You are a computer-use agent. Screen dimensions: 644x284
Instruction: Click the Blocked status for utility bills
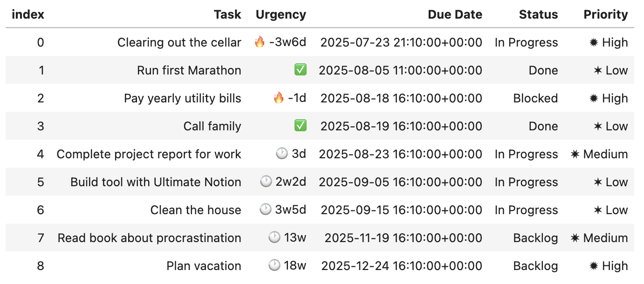tap(535, 98)
